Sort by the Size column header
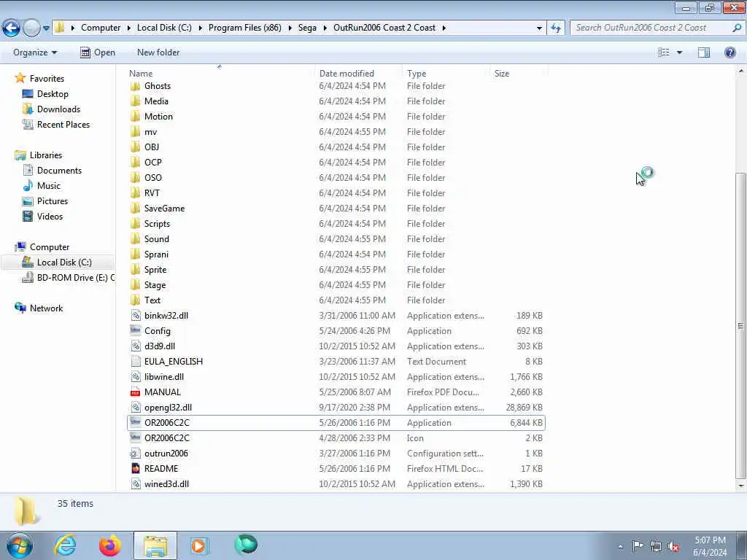Viewport: 747px width, 560px height. (x=502, y=74)
